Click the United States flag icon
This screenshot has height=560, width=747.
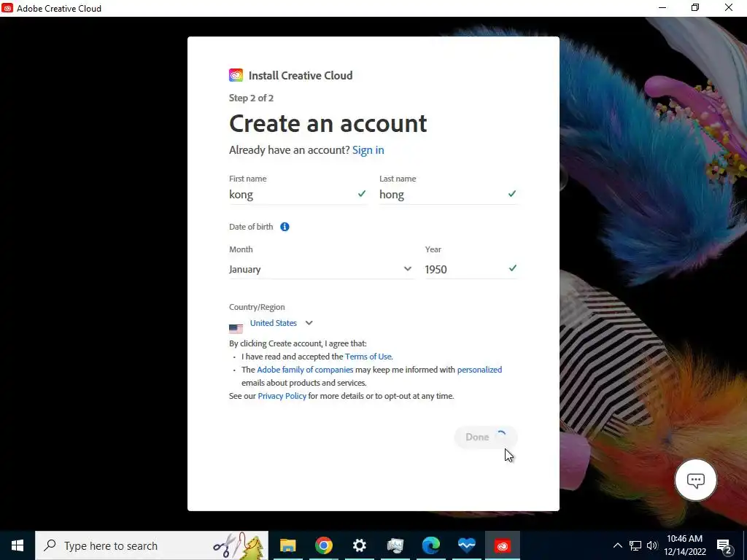[236, 329]
